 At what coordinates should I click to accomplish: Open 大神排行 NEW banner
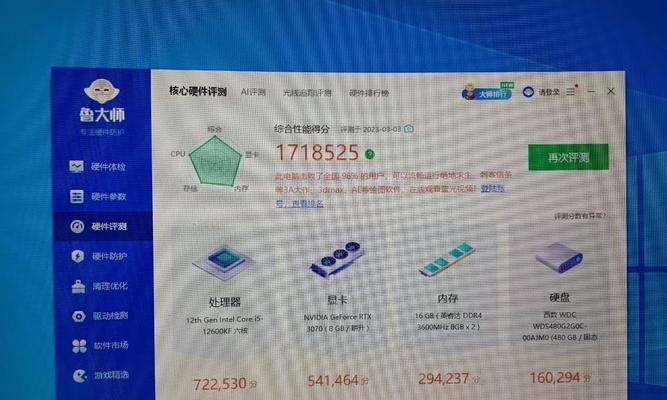click(x=488, y=91)
